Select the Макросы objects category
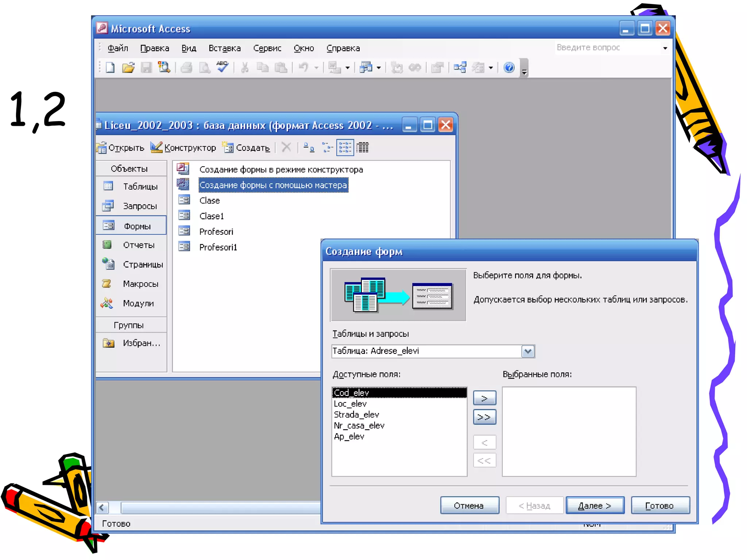Viewport: 747px width, 560px height. point(140,284)
